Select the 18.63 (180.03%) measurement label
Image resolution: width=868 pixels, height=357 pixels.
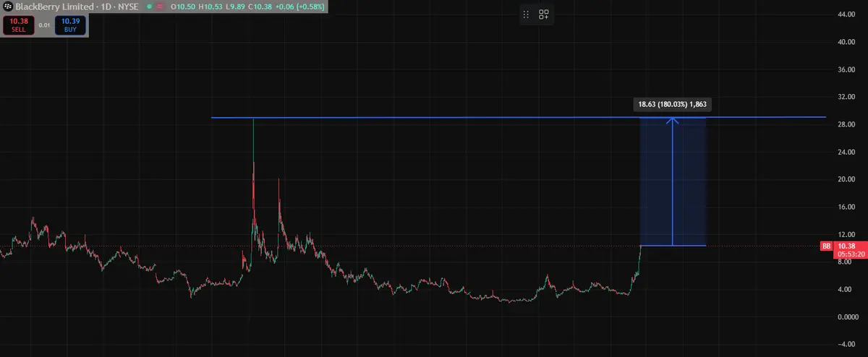672,105
